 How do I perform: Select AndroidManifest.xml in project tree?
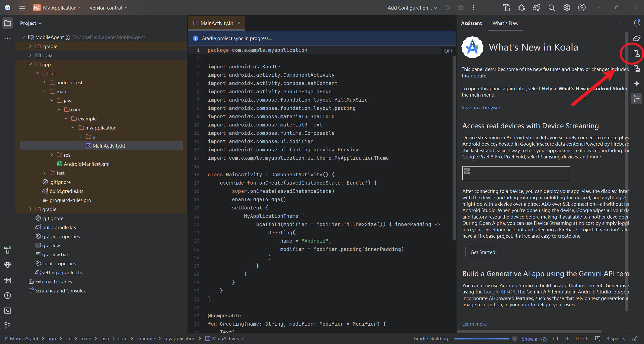(87, 164)
